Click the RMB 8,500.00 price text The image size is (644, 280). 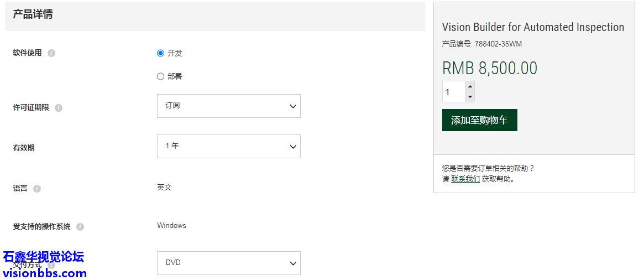tap(489, 68)
